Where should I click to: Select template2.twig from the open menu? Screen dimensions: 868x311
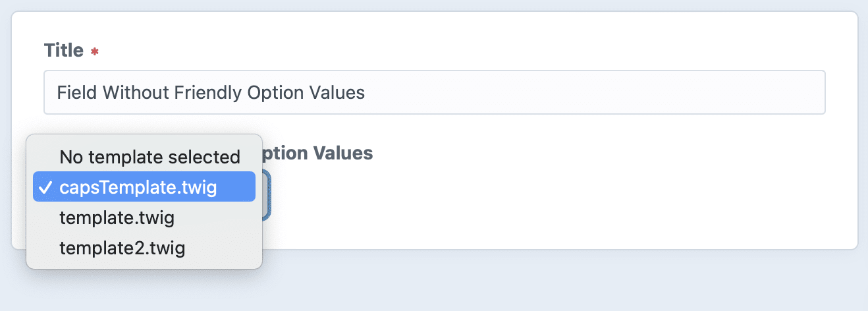[x=122, y=248]
